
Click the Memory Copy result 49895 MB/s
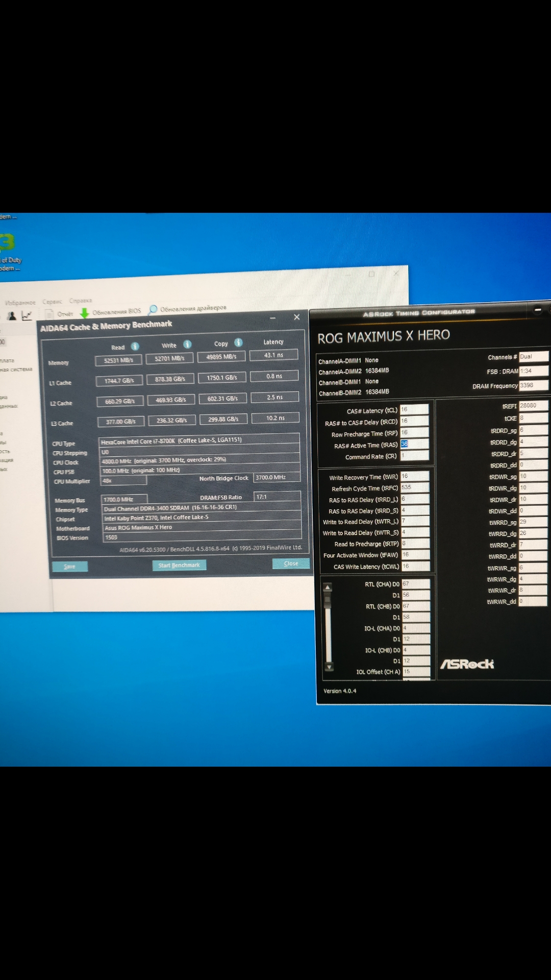pyautogui.click(x=221, y=357)
